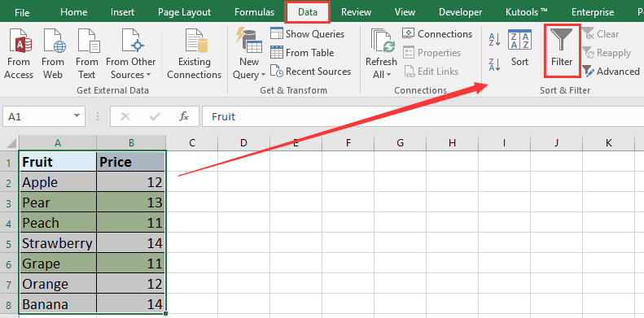Switch to the Developer tab

461,12
